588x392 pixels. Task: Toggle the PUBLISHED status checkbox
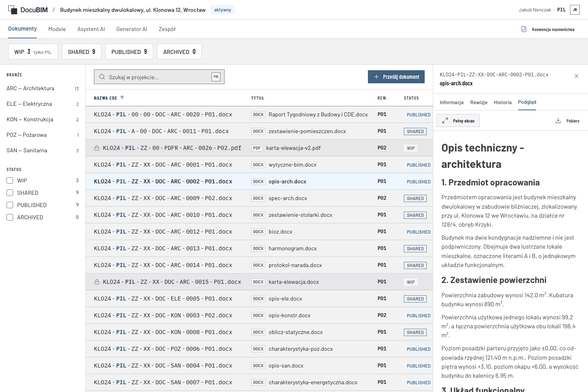coord(10,205)
